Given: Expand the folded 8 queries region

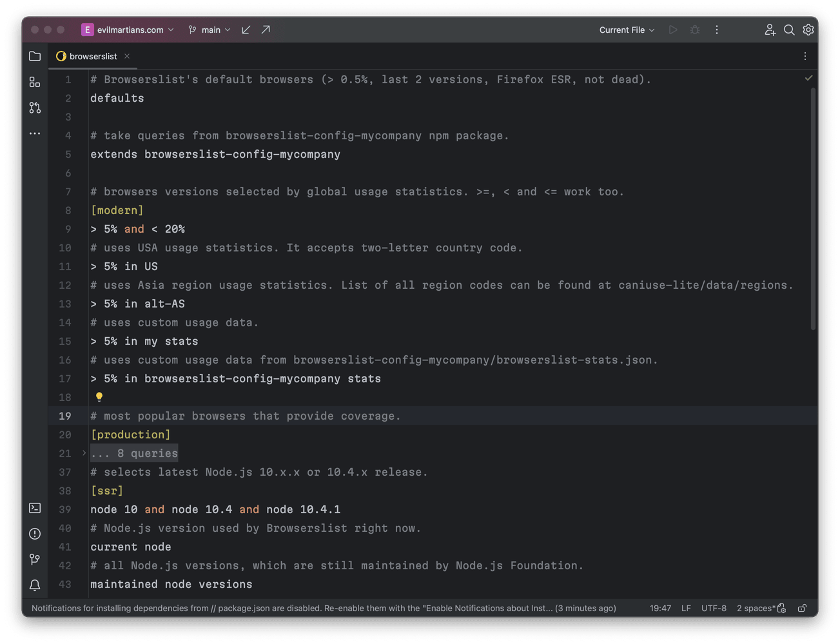Looking at the screenshot, I should 134,453.
